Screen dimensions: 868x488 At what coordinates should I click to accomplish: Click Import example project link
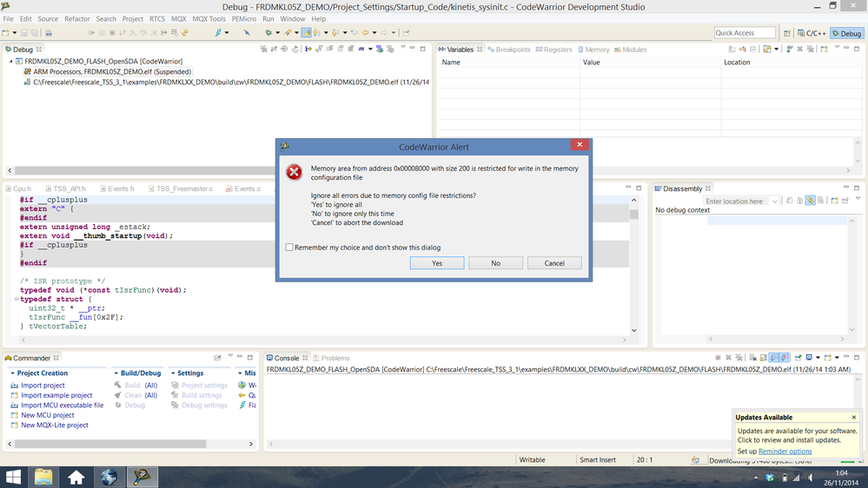click(x=56, y=395)
